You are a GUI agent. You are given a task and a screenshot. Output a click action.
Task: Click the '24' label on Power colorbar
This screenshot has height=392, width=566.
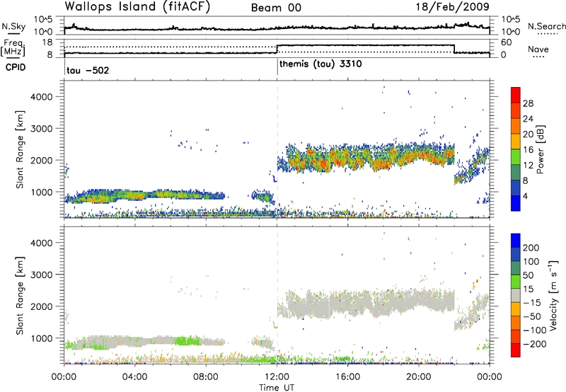click(x=528, y=119)
